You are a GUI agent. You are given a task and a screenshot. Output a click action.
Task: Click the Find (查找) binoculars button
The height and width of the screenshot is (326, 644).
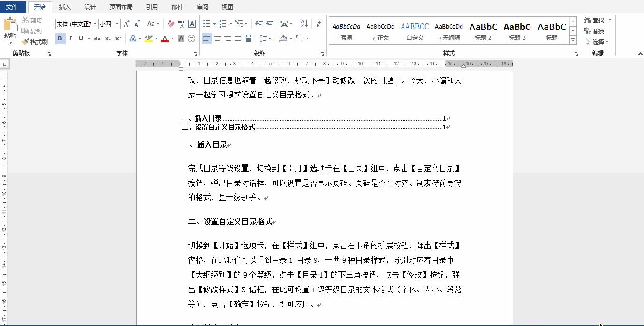pos(594,20)
